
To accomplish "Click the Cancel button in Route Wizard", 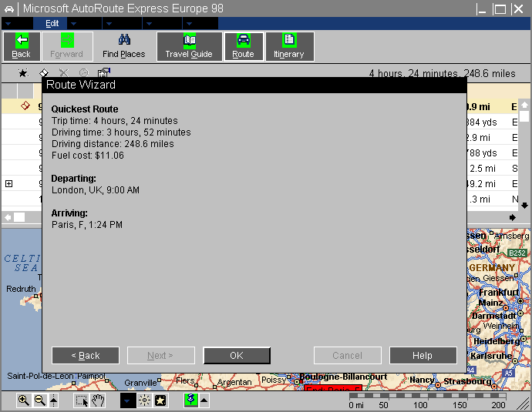I will tap(348, 356).
